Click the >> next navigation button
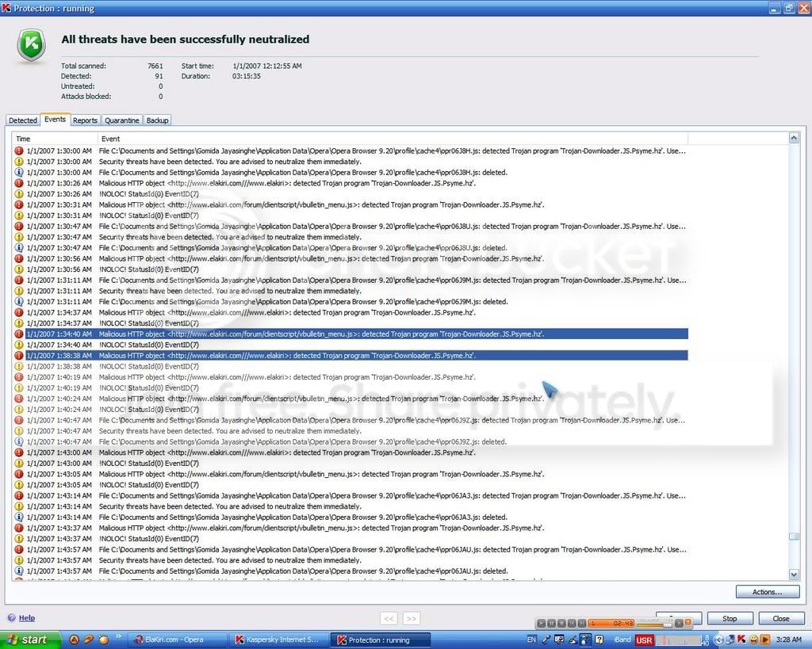812x649 pixels. 412,618
